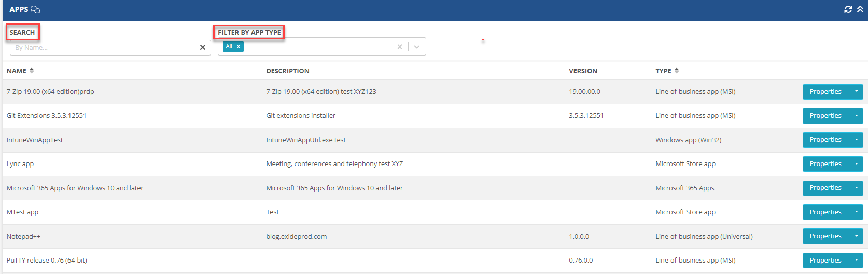Expand dropdown arrow for Notepad++ Properties

click(x=856, y=236)
